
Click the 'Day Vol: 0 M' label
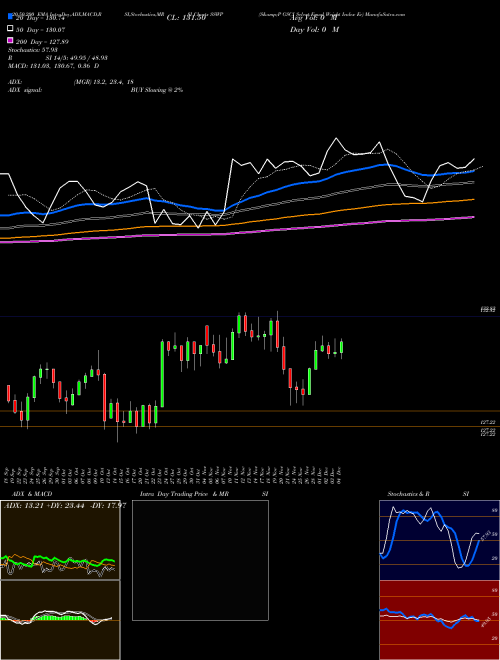(314, 30)
